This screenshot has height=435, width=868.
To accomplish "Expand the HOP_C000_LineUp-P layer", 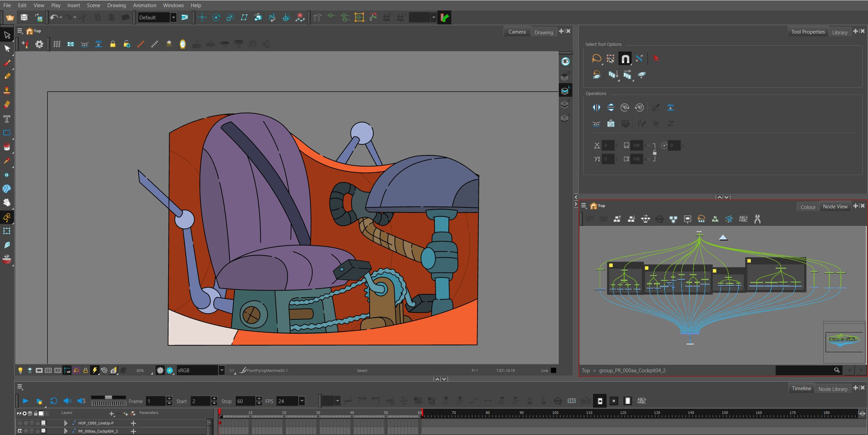I will coord(66,423).
